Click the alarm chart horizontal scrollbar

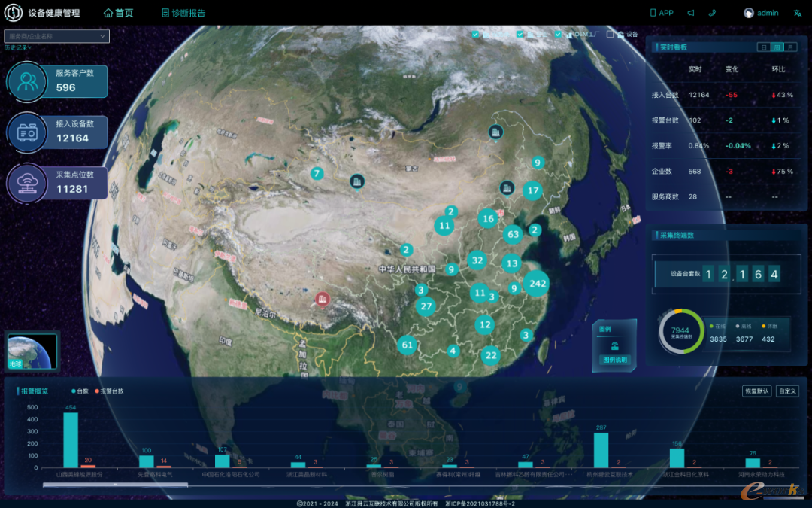point(115,485)
